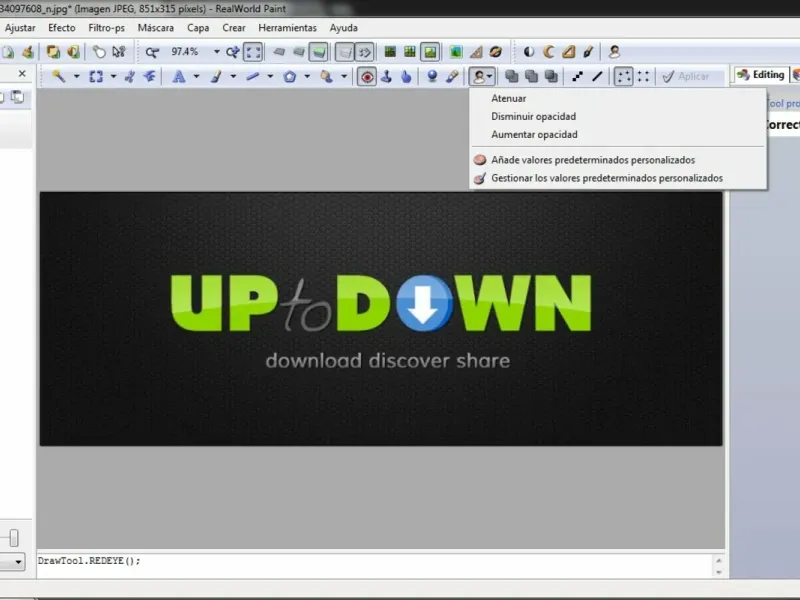The height and width of the screenshot is (600, 800).
Task: Select the polygon Shape tool
Action: click(290, 77)
